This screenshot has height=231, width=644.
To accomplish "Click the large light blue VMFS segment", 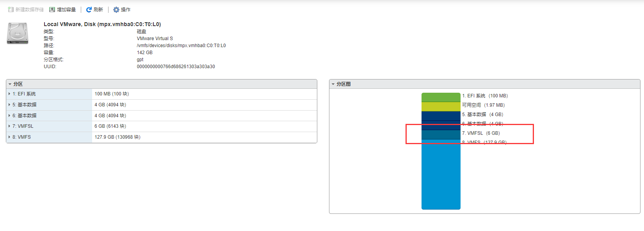I will (441, 175).
